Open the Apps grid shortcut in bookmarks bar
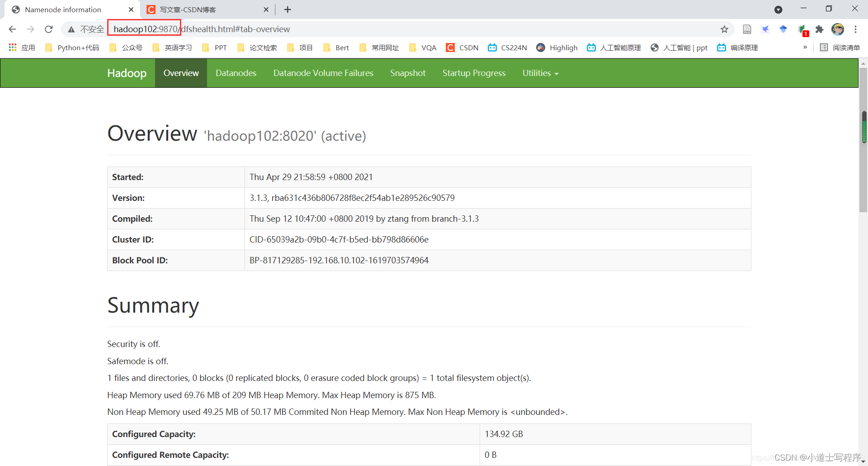 (22, 48)
